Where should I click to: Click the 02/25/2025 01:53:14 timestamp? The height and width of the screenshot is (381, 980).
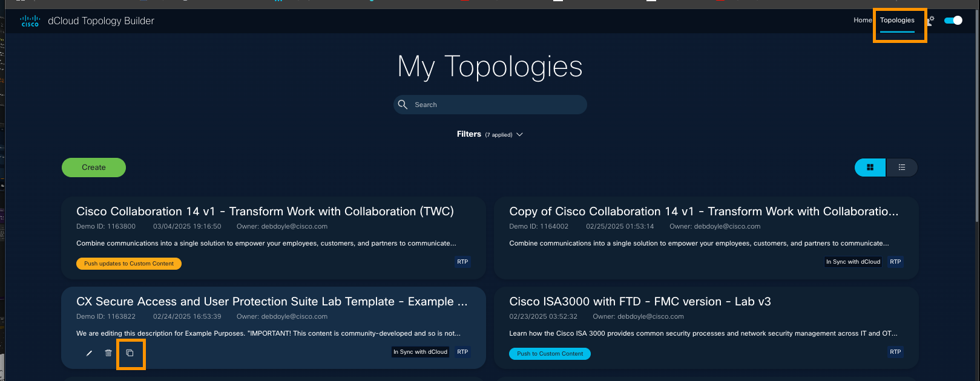(620, 226)
